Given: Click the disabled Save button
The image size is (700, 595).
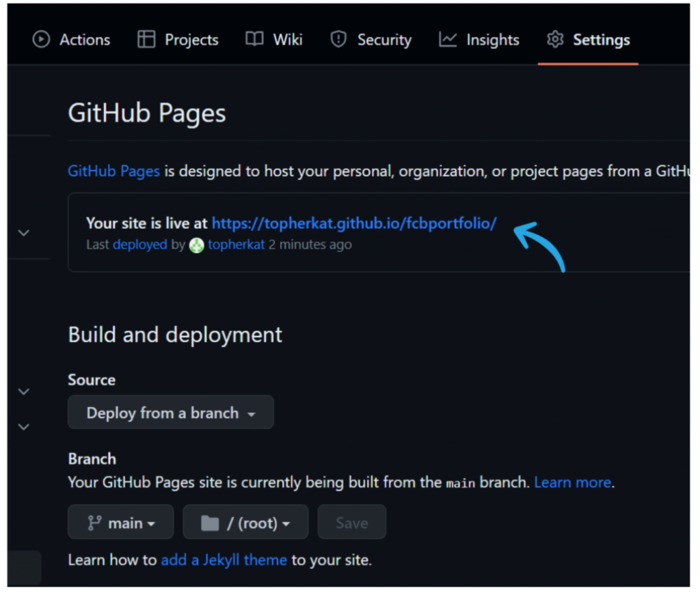Looking at the screenshot, I should point(352,523).
